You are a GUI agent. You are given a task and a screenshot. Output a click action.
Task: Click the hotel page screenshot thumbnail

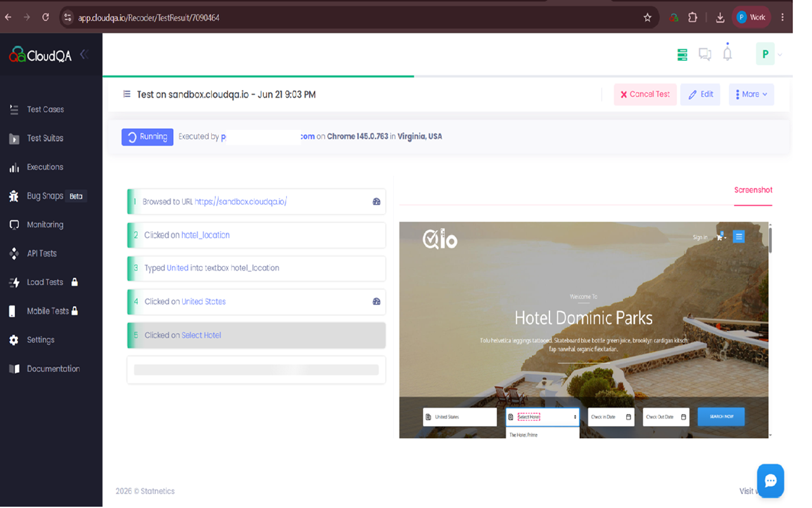[x=584, y=330]
